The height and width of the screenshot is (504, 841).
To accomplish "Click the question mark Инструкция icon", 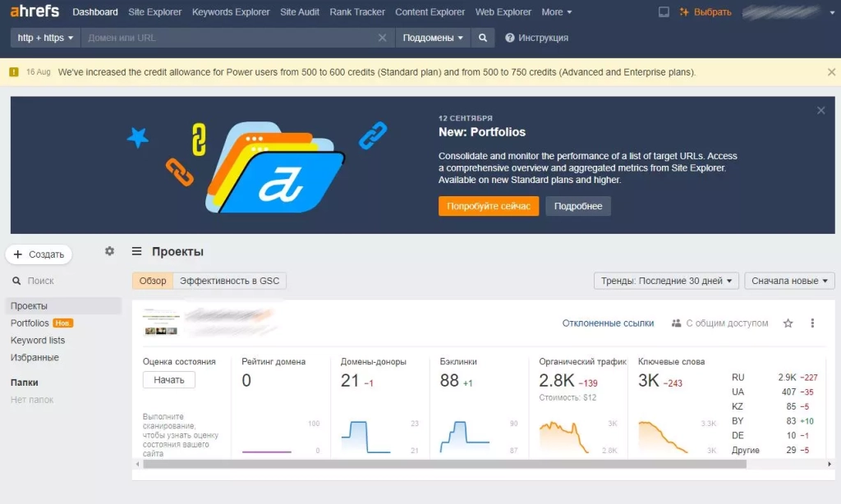I will [509, 38].
